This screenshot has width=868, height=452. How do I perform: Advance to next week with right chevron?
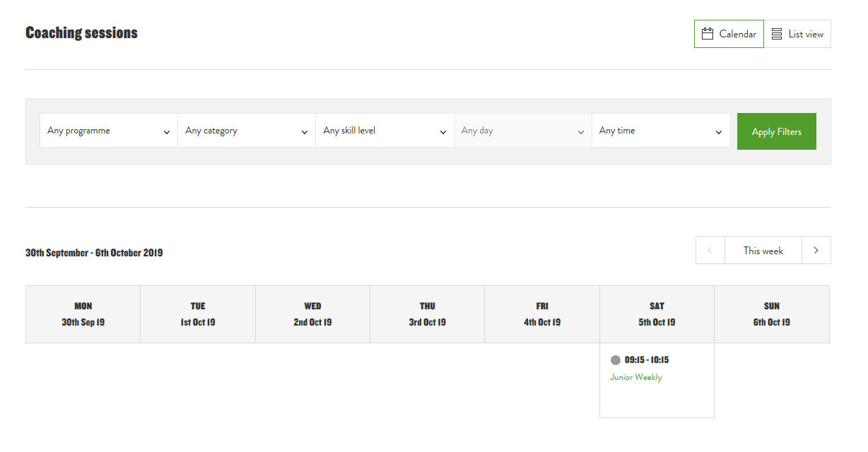pyautogui.click(x=816, y=251)
